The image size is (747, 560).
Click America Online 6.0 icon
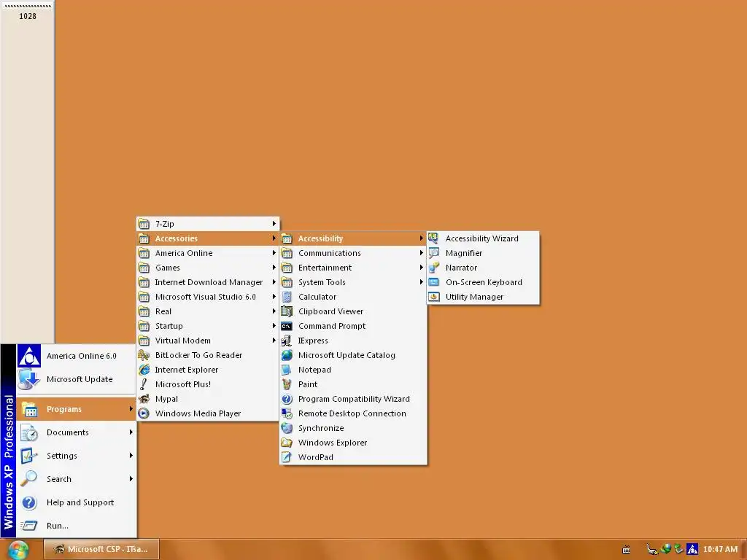pos(29,356)
